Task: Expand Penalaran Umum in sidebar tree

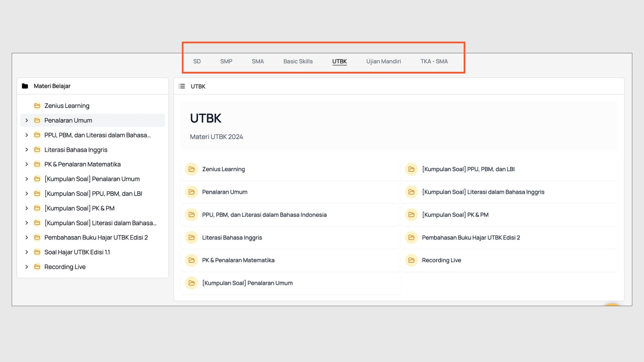Action: pyautogui.click(x=27, y=120)
